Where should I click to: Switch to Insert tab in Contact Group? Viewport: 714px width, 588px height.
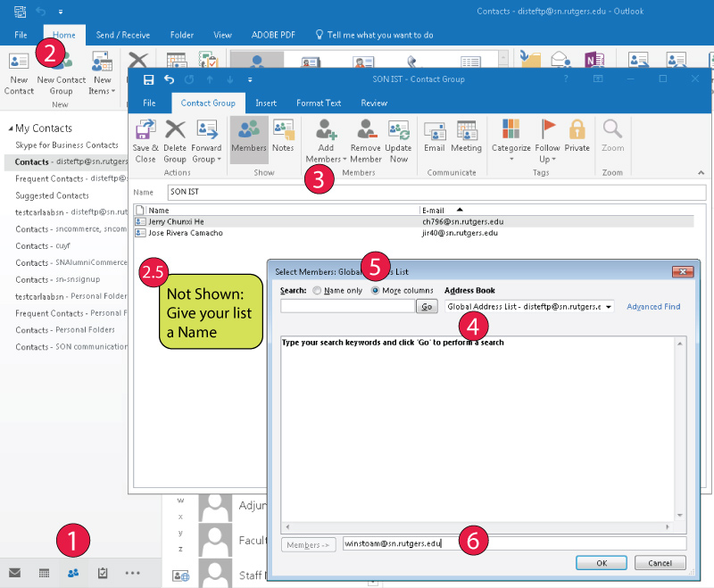click(x=266, y=104)
